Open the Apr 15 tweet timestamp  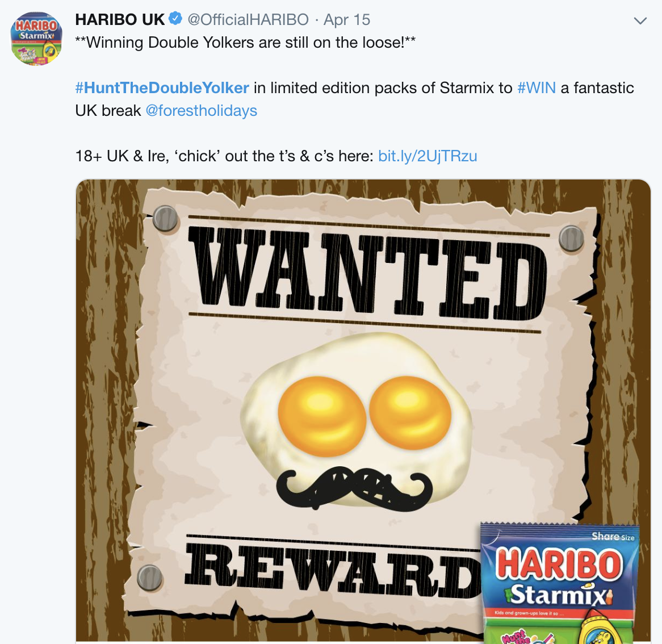click(x=347, y=19)
